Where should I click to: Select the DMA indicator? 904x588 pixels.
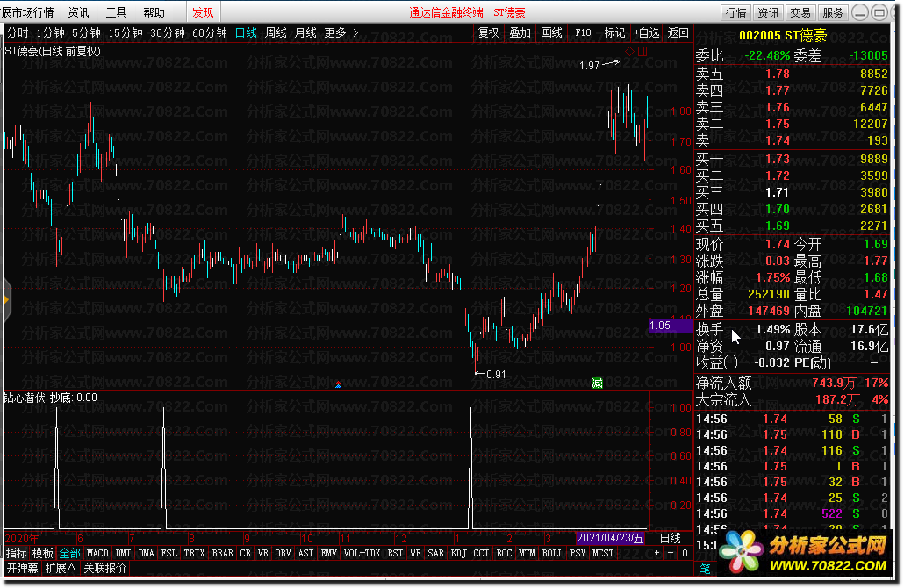pos(147,554)
